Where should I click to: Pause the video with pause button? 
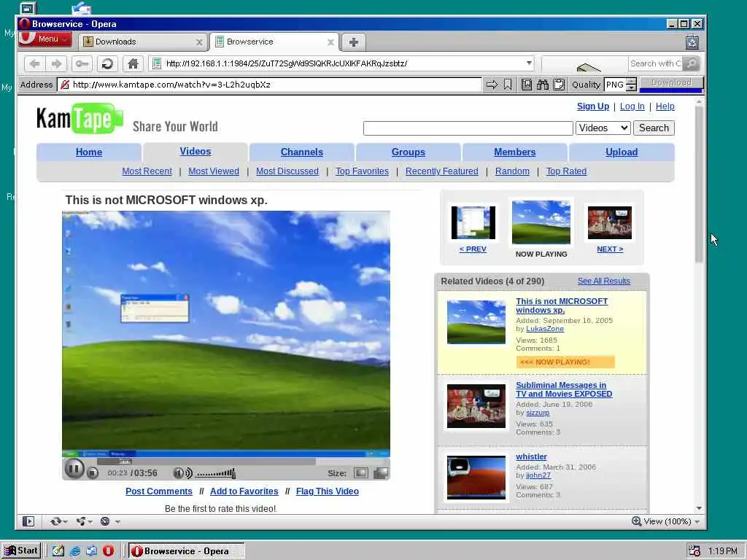coord(74,469)
